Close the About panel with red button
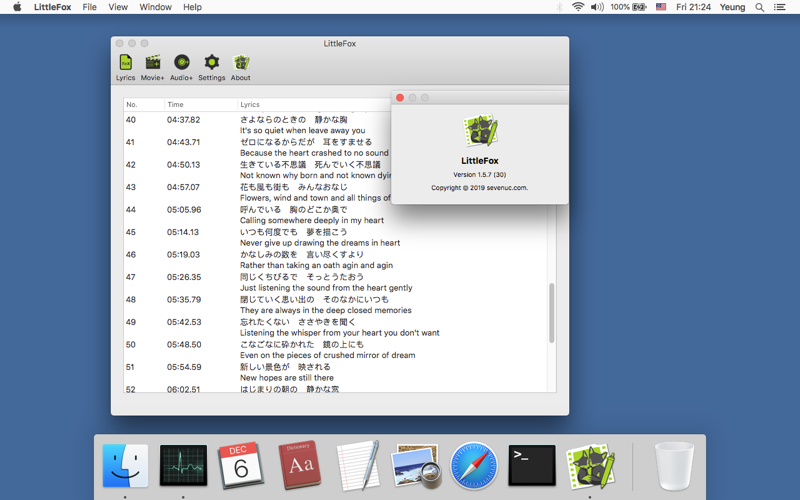 click(400, 97)
